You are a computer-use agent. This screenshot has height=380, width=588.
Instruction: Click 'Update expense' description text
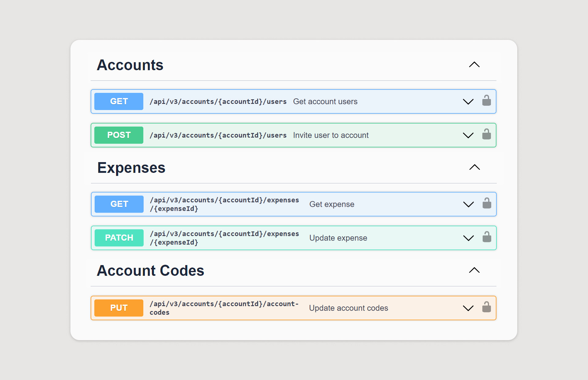338,238
